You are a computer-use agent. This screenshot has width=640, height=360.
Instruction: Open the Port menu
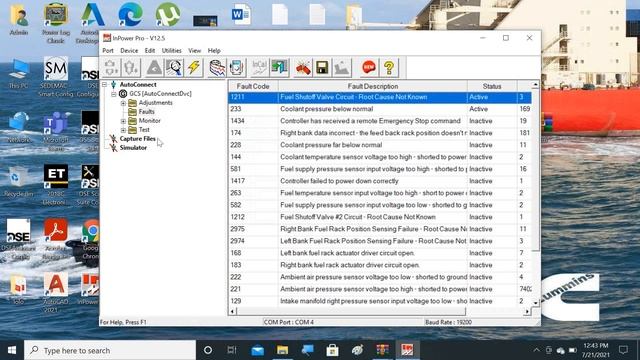pyautogui.click(x=108, y=51)
